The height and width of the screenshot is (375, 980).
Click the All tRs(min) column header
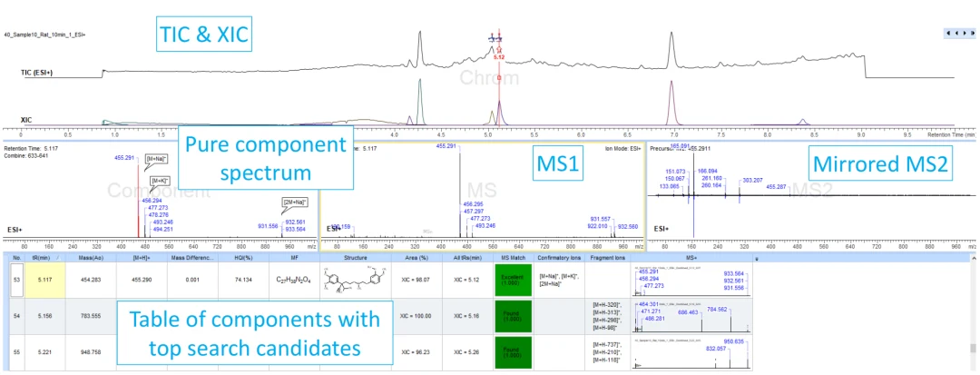(x=467, y=258)
